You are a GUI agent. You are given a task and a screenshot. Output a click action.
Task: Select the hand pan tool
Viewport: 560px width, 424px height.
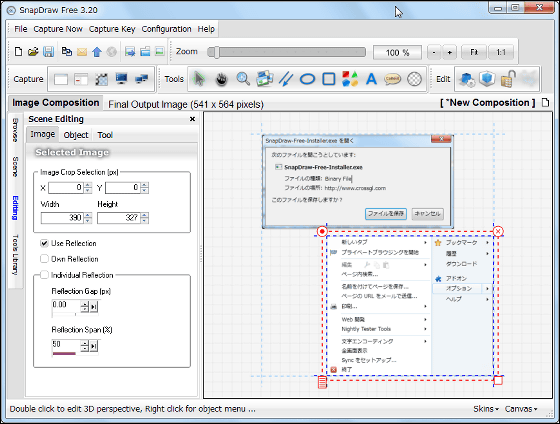[221, 79]
